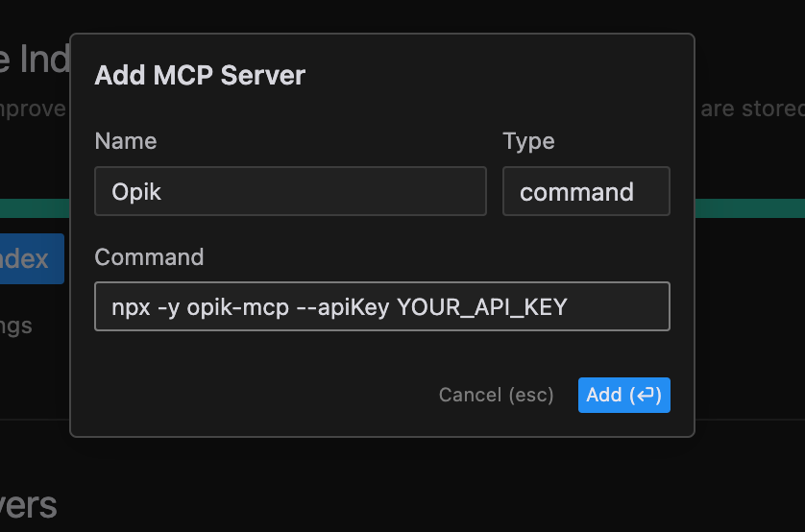Image resolution: width=805 pixels, height=532 pixels.
Task: Click the Name label above input
Action: (126, 141)
